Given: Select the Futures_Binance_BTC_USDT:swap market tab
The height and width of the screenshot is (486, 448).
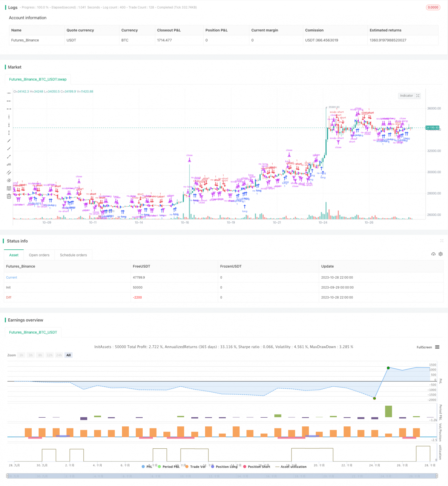Looking at the screenshot, I should coord(38,79).
